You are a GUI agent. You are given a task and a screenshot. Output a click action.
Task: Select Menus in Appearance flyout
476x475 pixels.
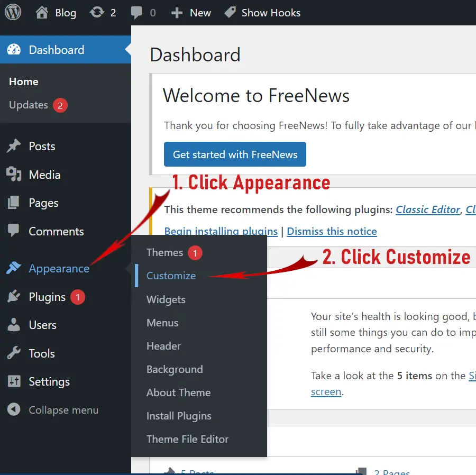[162, 323]
